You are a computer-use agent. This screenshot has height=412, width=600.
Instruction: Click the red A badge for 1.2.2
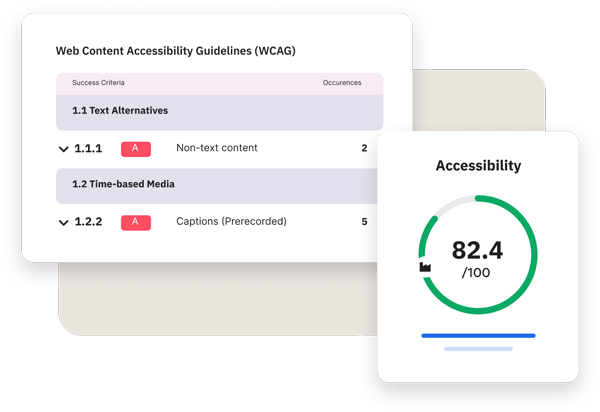pyautogui.click(x=136, y=222)
